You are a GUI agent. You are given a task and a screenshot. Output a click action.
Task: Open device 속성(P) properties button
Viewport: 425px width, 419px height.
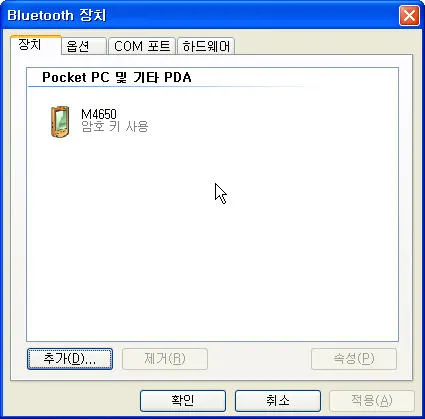(354, 359)
